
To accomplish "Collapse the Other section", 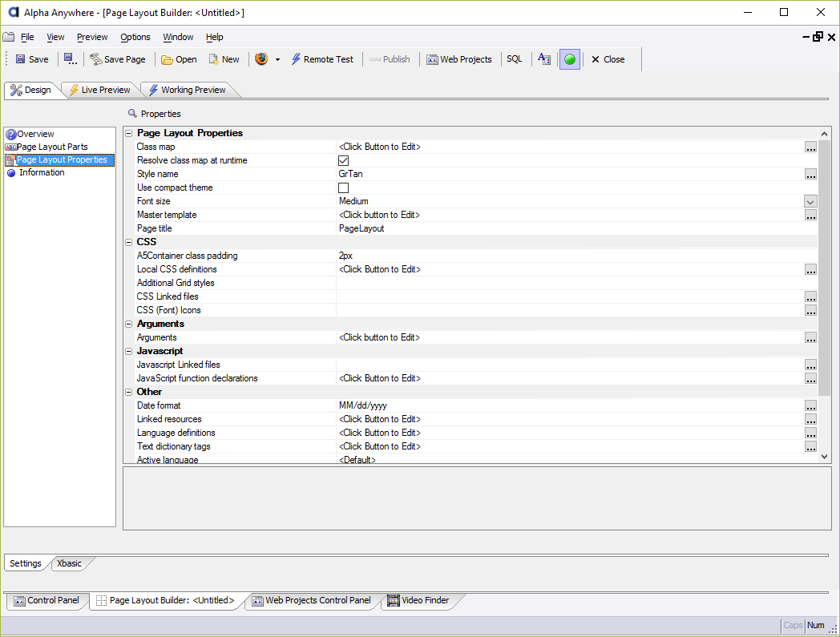I will coord(128,392).
